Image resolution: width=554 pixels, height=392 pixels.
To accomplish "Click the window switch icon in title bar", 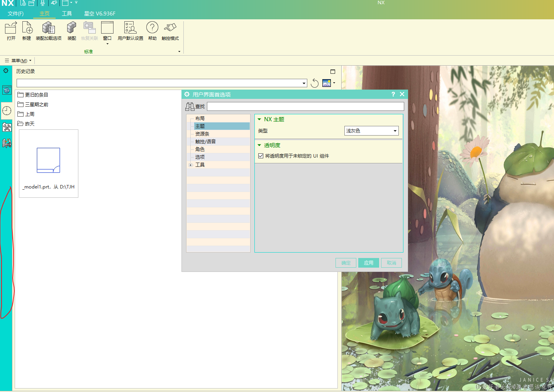I will pyautogui.click(x=65, y=3).
